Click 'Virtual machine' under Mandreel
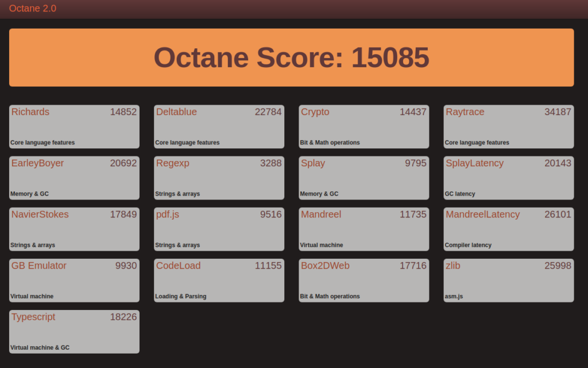 click(x=322, y=245)
